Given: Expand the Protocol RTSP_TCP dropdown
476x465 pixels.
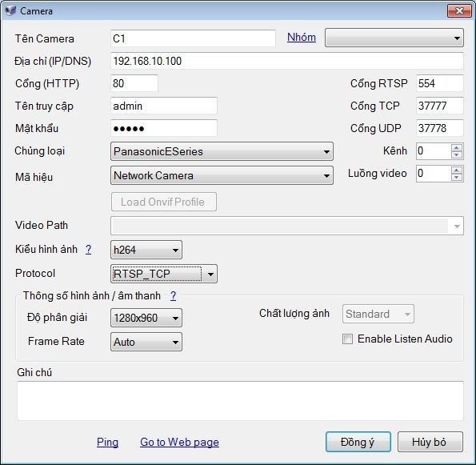Looking at the screenshot, I should click(164, 274).
